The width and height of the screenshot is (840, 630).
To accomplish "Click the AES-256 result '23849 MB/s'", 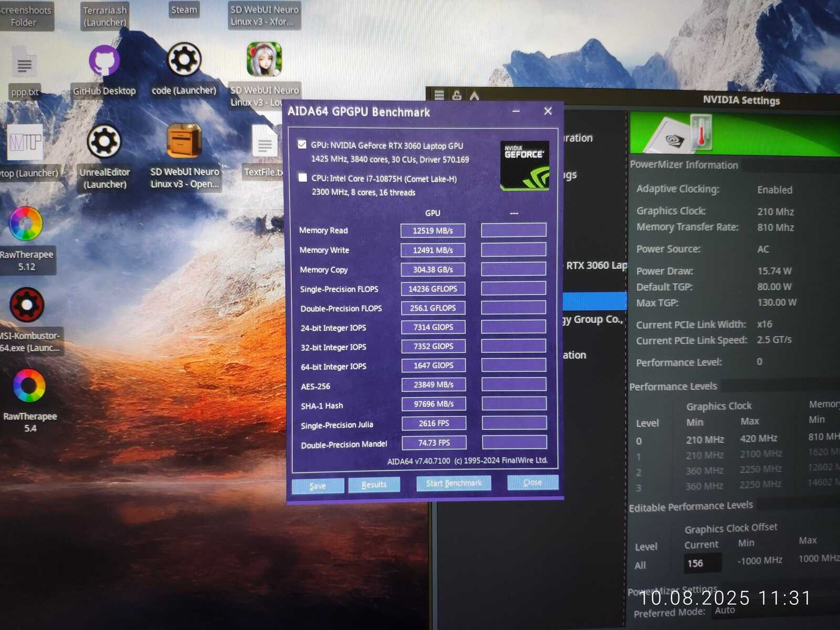I will 434,385.
